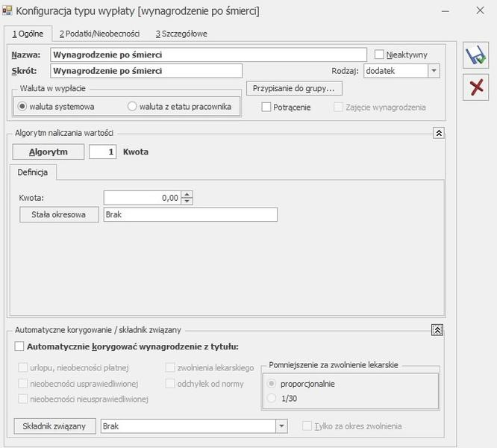
Task: Collapse the Automatyczne korygowanie section
Action: [x=437, y=330]
